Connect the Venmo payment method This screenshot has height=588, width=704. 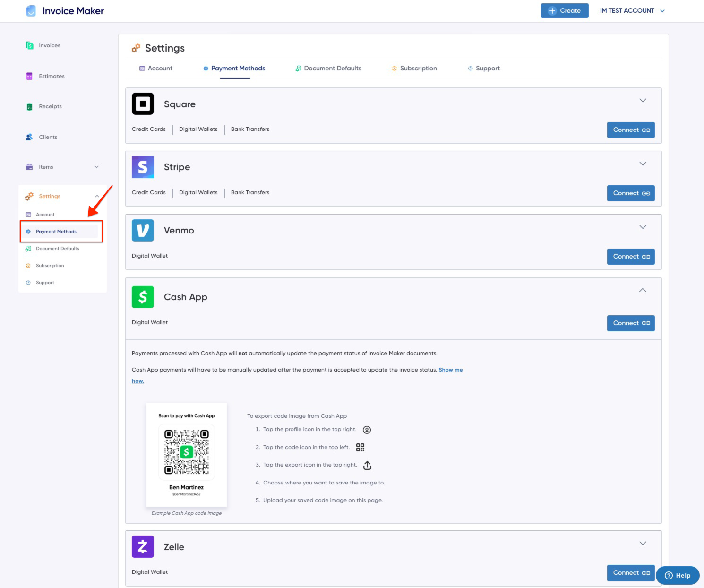[631, 257]
